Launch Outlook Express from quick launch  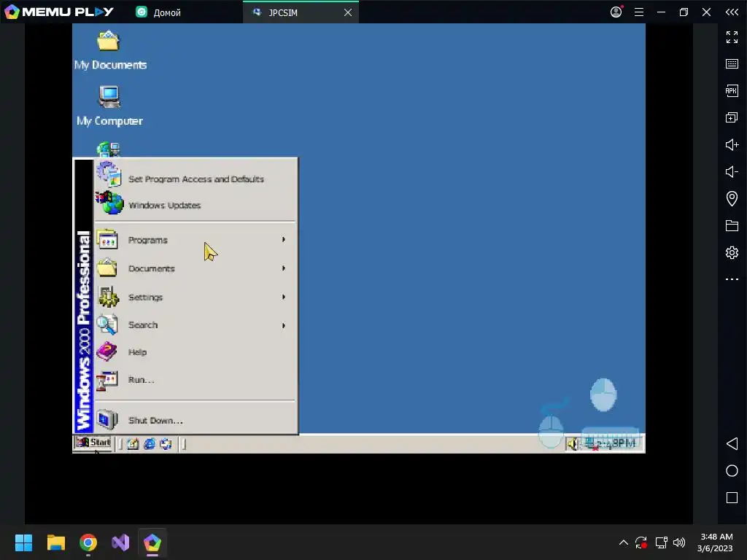(166, 444)
